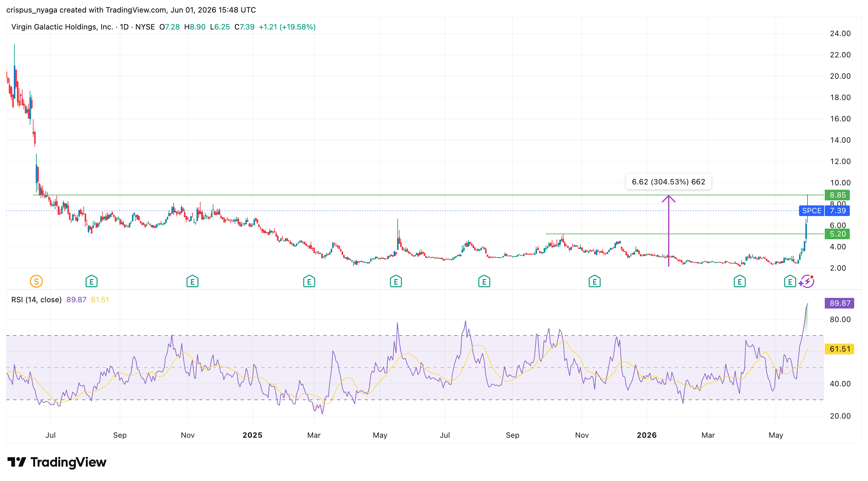Click the 'Sep' 2025 time axis label
Image resolution: width=868 pixels, height=481 pixels.
tap(513, 435)
